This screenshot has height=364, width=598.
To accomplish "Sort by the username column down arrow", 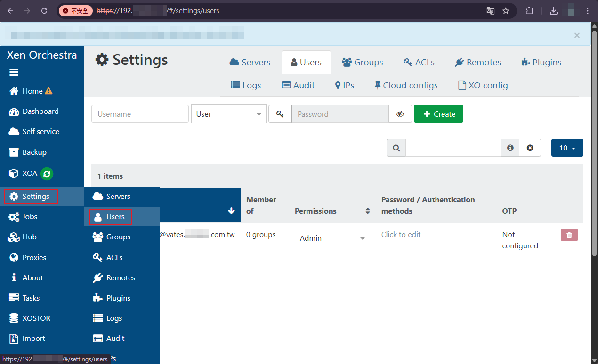I will (231, 211).
